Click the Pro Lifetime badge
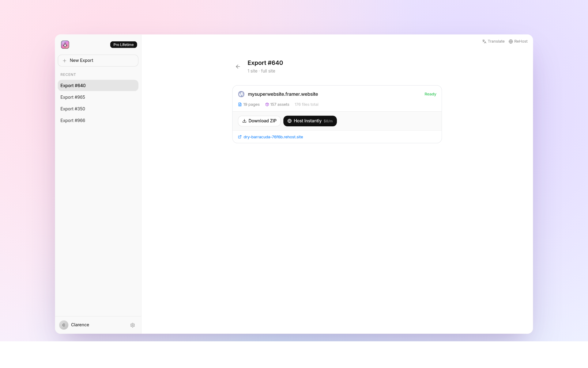 pos(123,44)
